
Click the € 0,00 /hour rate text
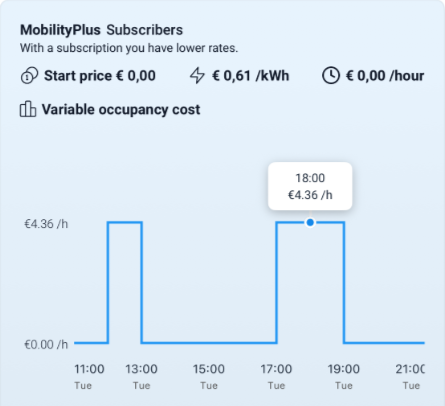[x=385, y=76]
